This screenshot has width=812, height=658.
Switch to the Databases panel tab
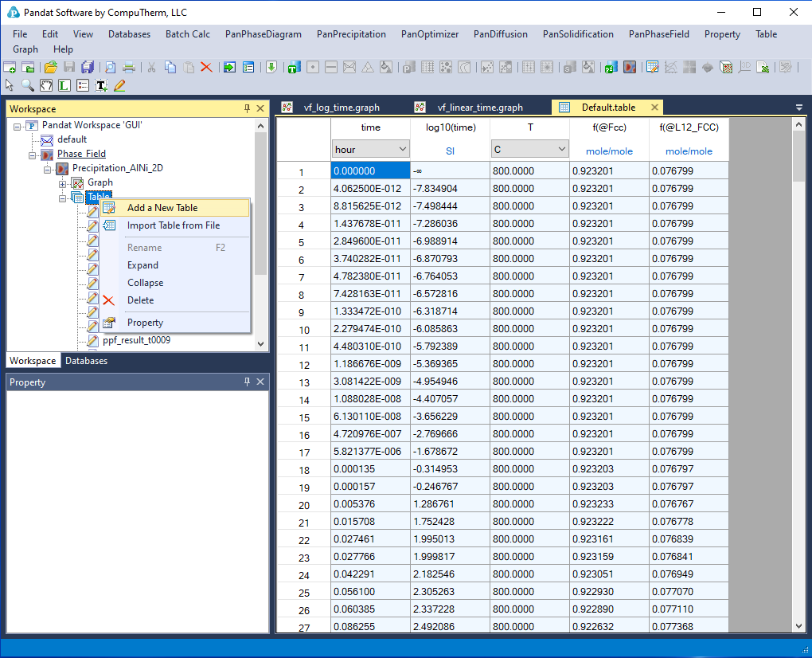pyautogui.click(x=87, y=361)
